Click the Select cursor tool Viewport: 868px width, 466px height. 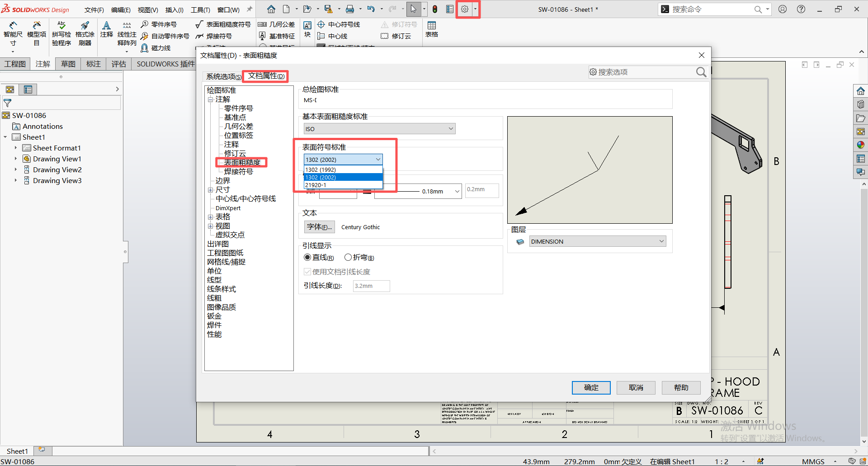413,9
